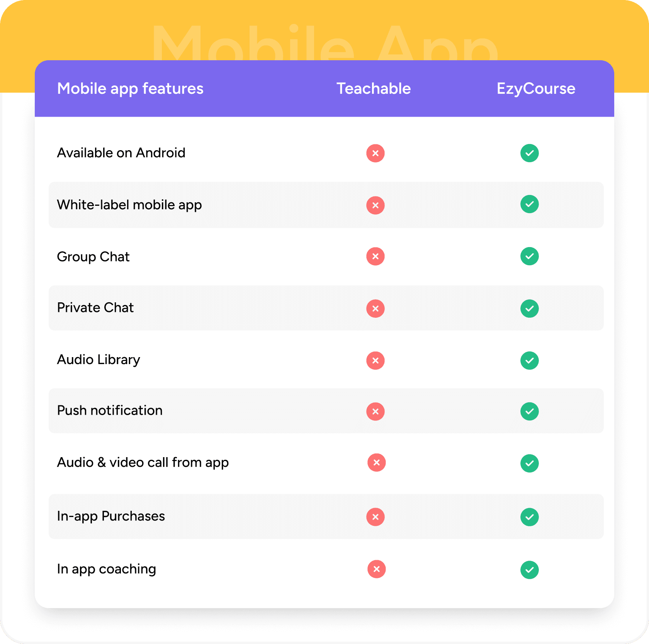
Task: Click EzyCourse green check for In app coaching
Action: [x=529, y=570]
